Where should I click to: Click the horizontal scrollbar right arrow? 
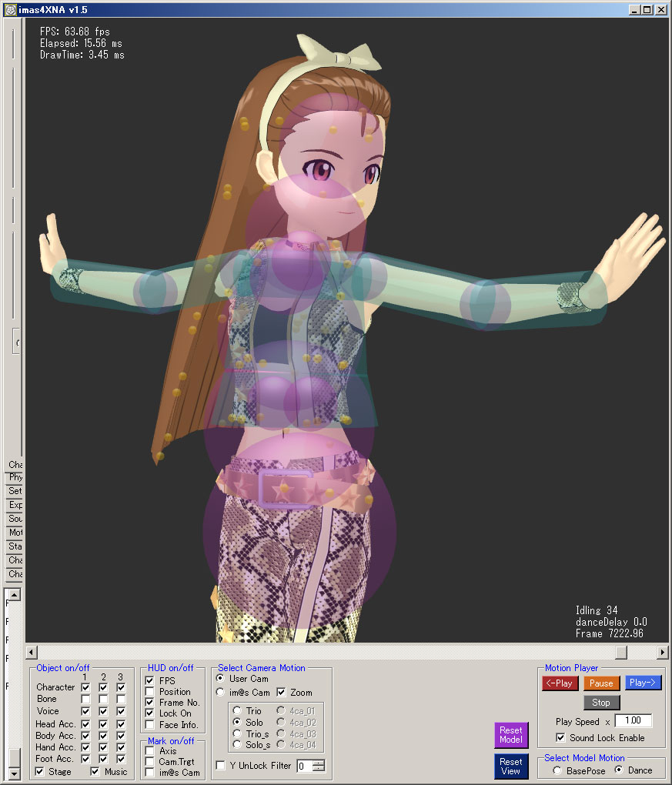(x=663, y=652)
